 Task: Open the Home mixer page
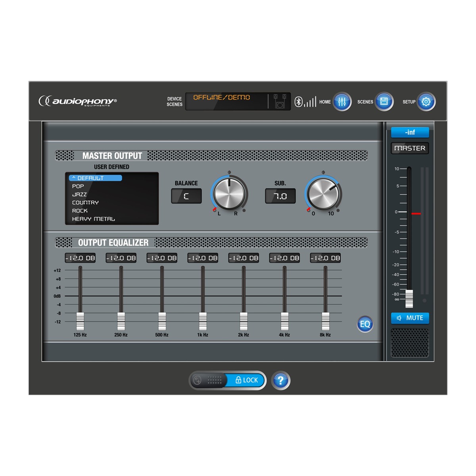[x=342, y=102]
